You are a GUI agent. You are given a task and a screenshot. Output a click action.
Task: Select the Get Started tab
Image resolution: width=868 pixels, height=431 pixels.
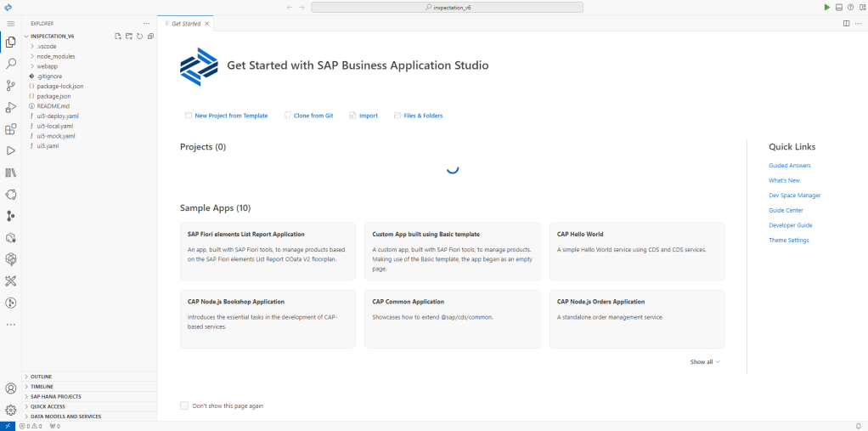186,24
